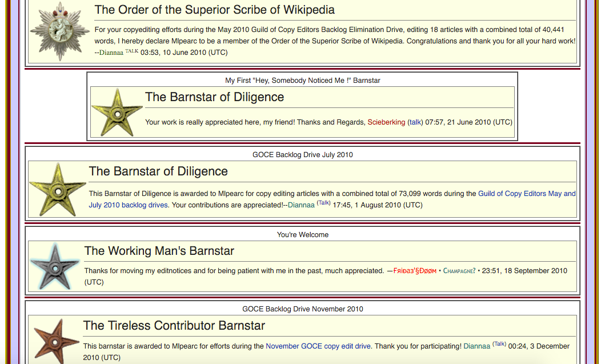Click the Working Man's Barnstar silver star image
Screen dimensions: 605x364
[55, 267]
